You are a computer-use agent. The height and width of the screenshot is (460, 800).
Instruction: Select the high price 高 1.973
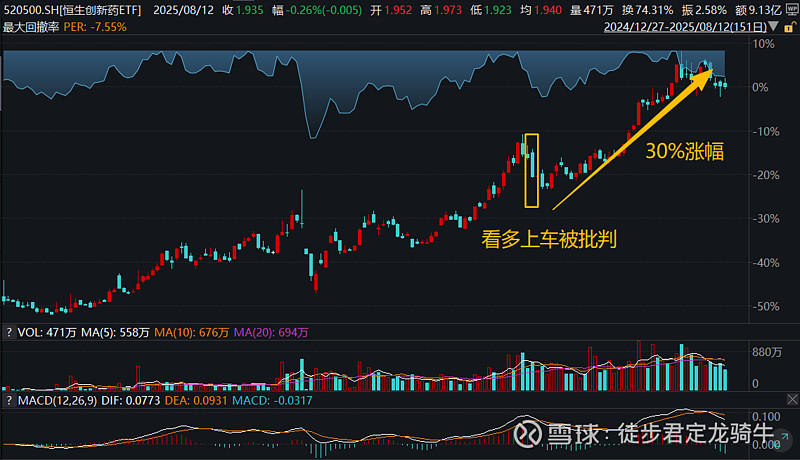(x=441, y=10)
